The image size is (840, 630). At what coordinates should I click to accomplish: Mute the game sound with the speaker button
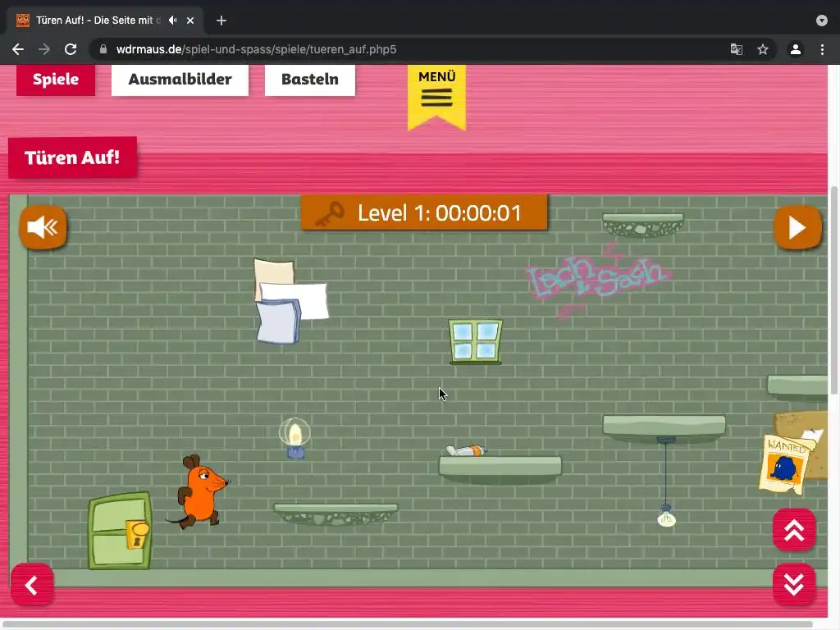pyautogui.click(x=43, y=227)
